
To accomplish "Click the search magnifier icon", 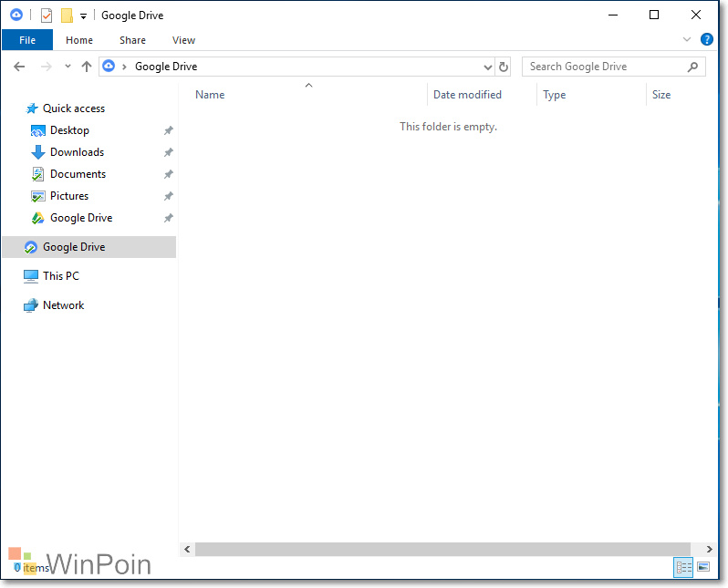I will coord(692,67).
